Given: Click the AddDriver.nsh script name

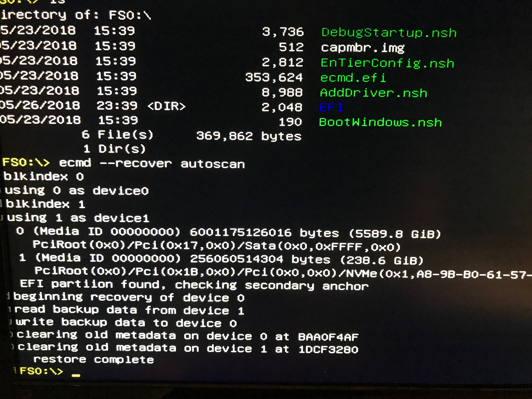Looking at the screenshot, I should (x=373, y=93).
